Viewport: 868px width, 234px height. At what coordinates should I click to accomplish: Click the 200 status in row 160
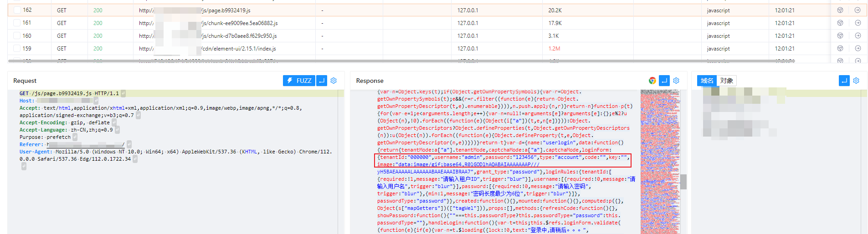point(98,36)
